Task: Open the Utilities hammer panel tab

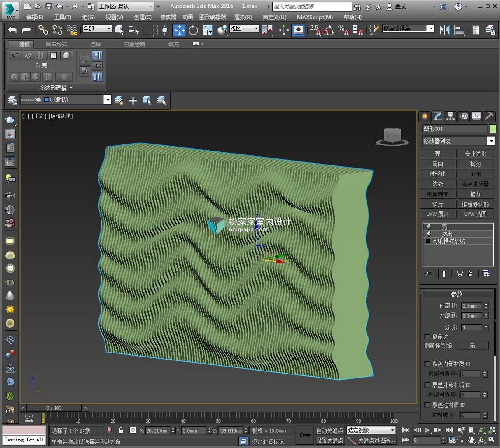Action: click(489, 116)
